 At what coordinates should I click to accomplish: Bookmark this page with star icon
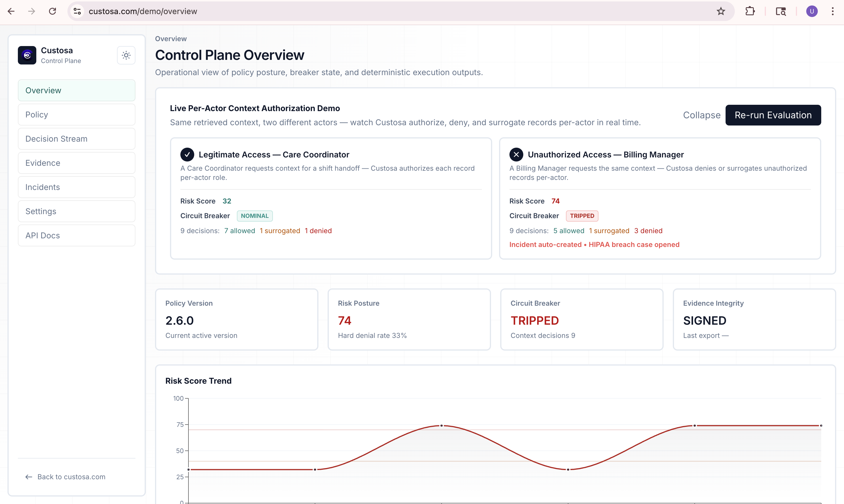click(x=721, y=11)
